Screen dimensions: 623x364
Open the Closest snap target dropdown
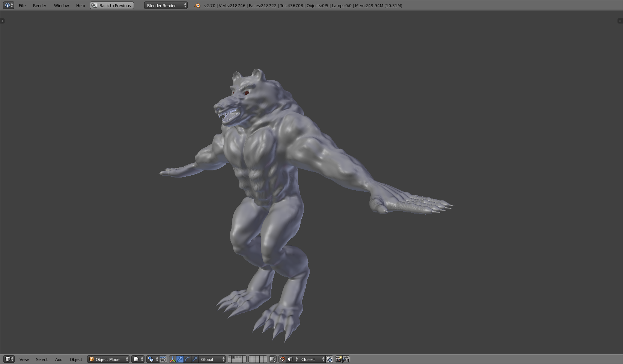(312, 359)
